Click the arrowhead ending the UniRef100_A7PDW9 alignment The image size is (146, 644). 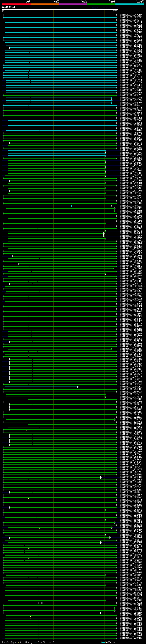(x=101, y=543)
